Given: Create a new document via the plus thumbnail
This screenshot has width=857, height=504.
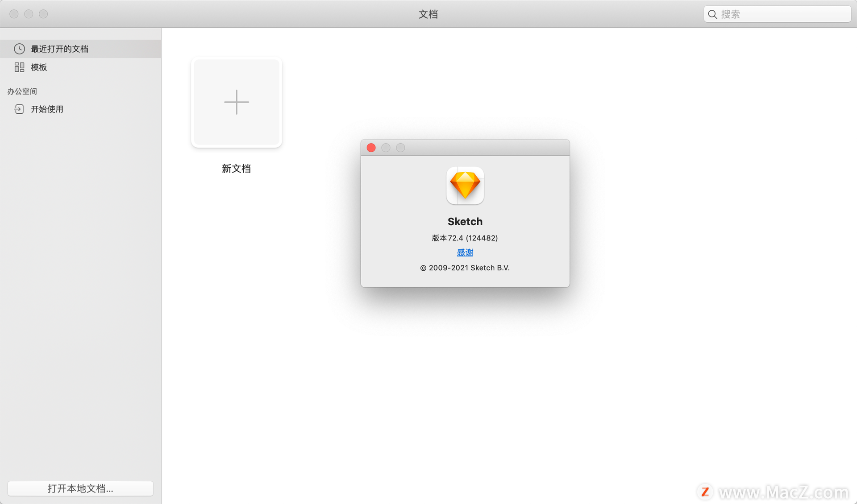Looking at the screenshot, I should click(237, 102).
